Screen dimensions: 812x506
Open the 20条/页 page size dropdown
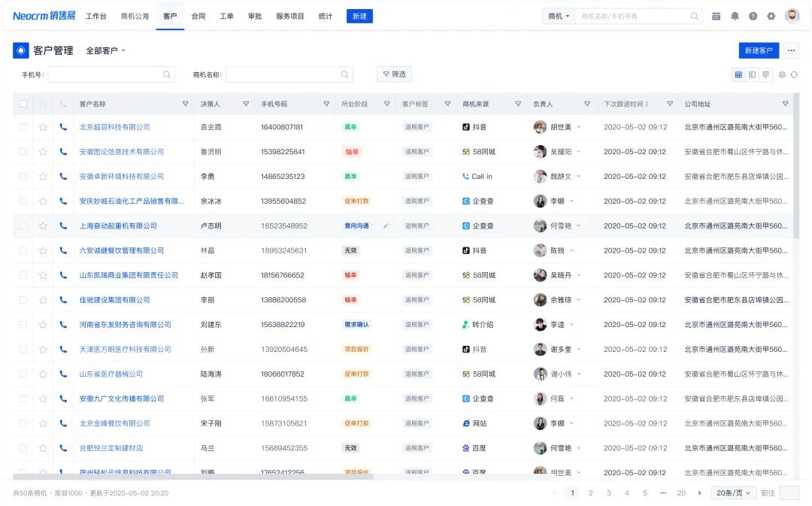pyautogui.click(x=733, y=493)
